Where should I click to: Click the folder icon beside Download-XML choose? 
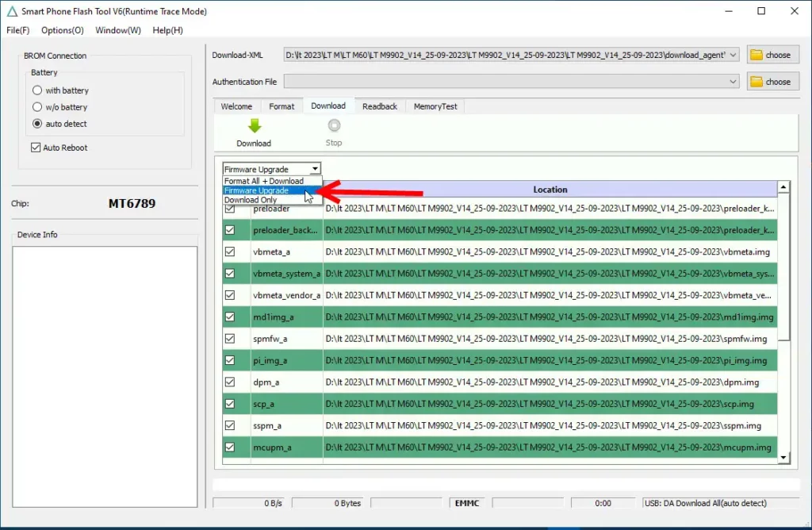click(756, 55)
